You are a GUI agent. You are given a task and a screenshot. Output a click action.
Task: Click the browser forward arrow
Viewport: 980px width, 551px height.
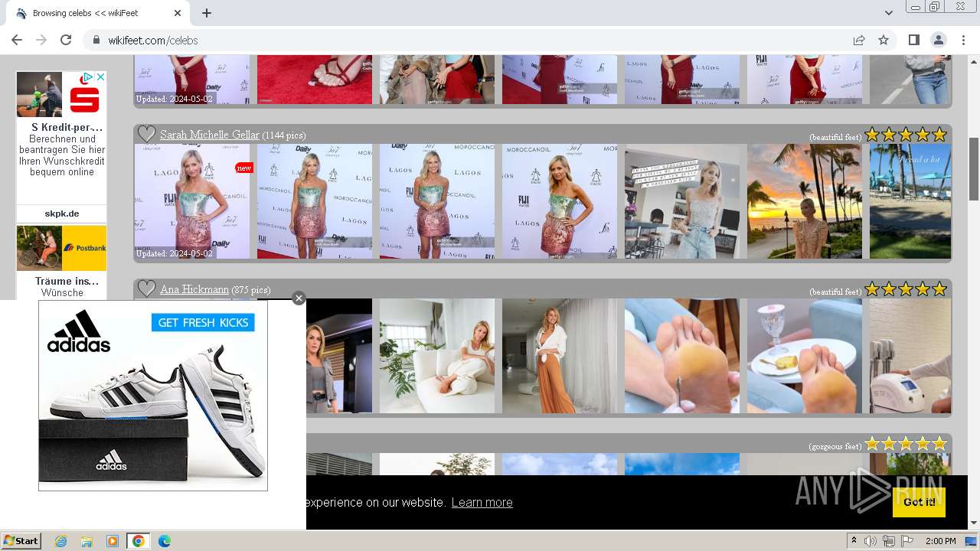click(41, 40)
